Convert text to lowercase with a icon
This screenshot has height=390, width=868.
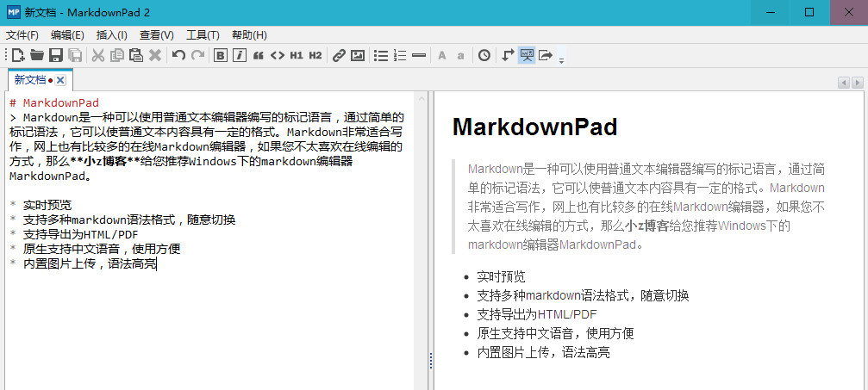tap(460, 55)
